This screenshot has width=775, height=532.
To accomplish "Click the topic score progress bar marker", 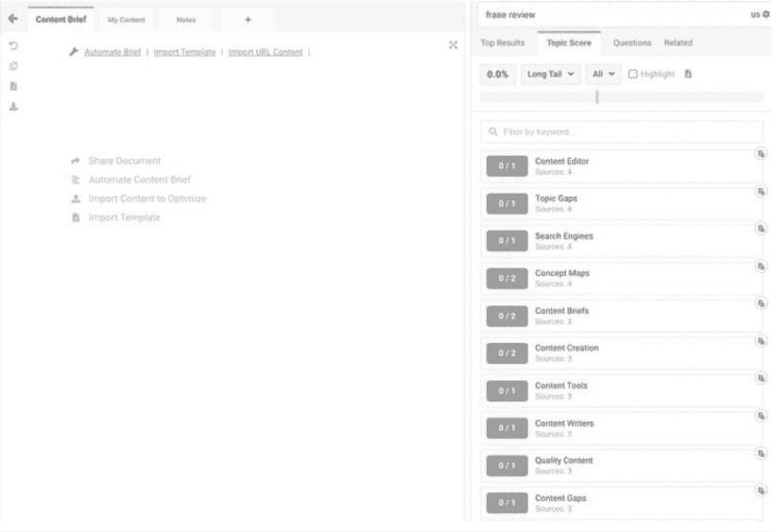I will 597,96.
